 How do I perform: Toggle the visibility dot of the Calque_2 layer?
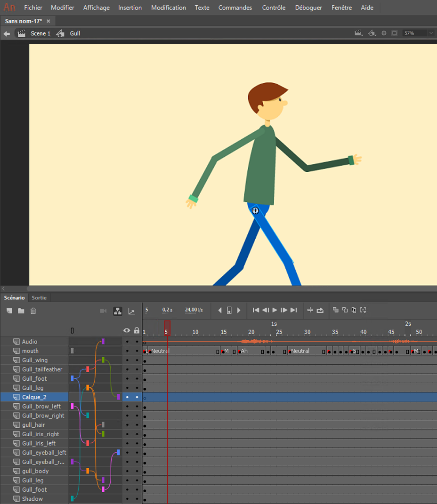(x=127, y=397)
